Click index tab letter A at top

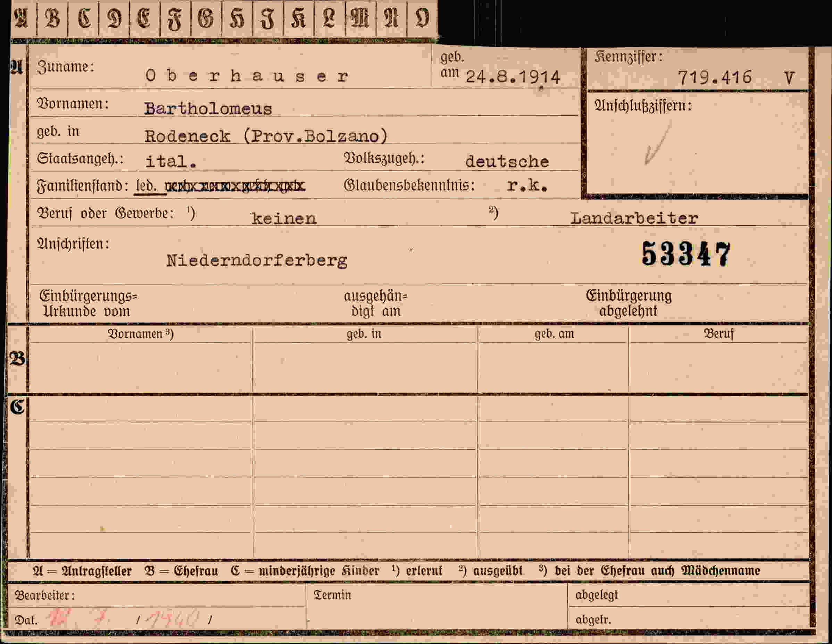click(x=21, y=18)
